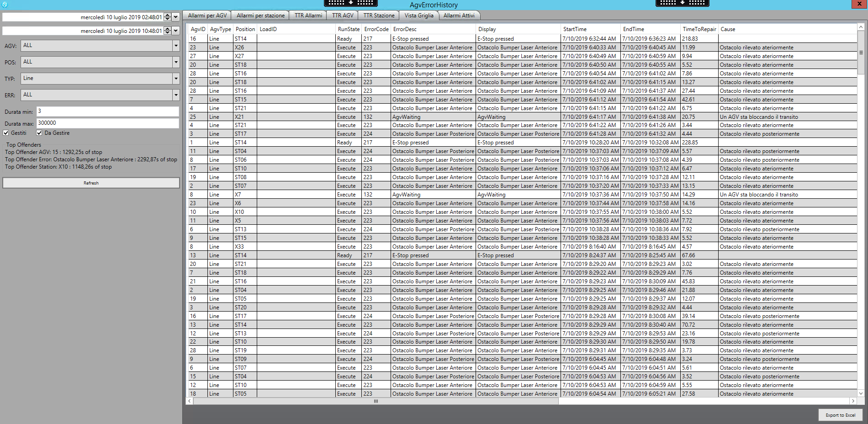
Task: Click the horizontal scrollbar left arrow
Action: click(190, 401)
